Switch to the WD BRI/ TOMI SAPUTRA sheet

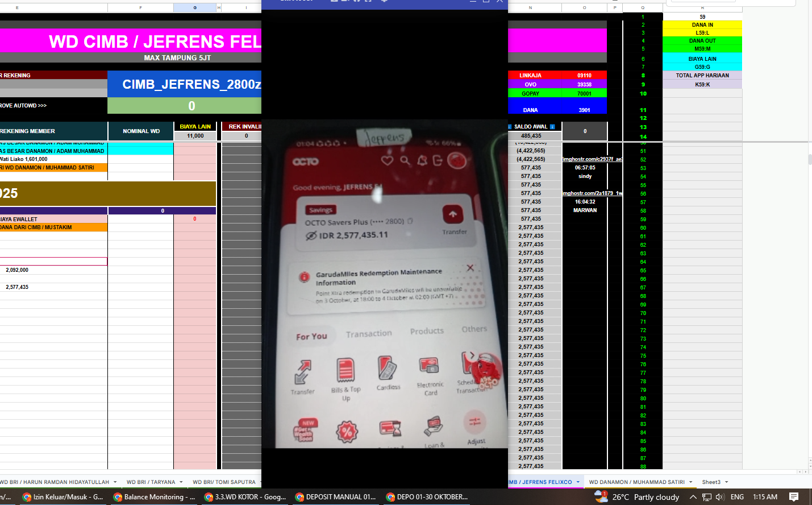pos(224,482)
